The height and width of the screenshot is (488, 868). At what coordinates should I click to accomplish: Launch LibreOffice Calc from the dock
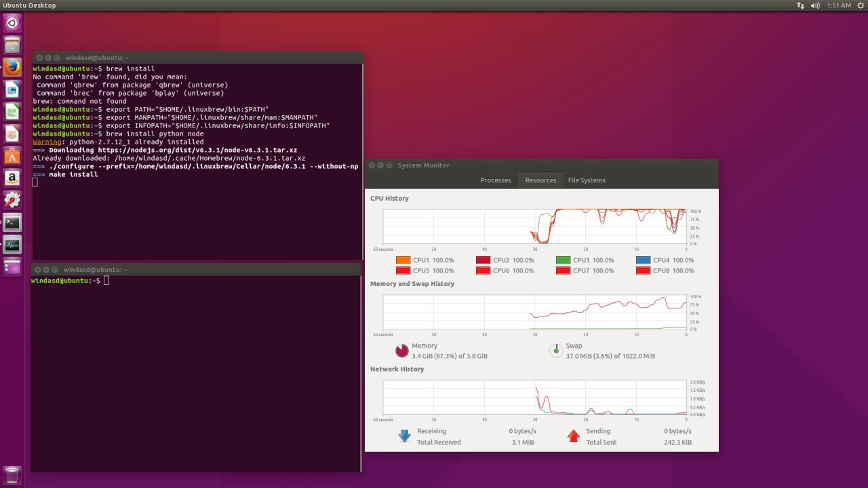pos(12,112)
